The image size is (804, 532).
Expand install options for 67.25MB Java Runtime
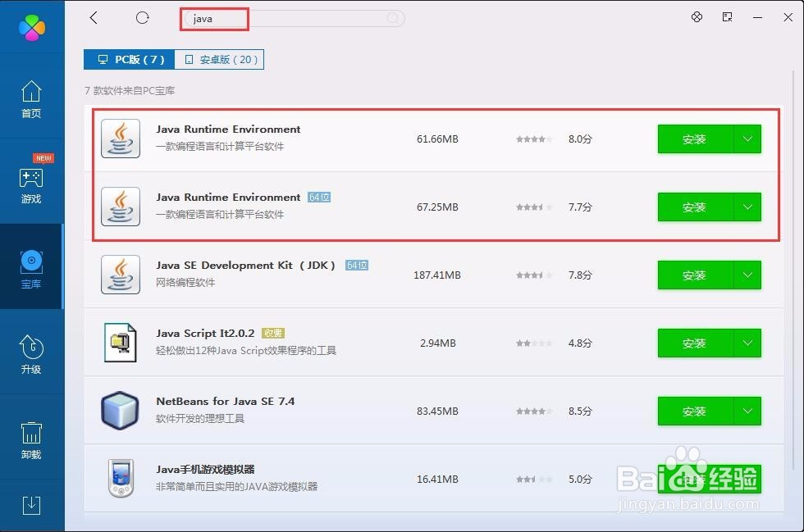pyautogui.click(x=747, y=207)
